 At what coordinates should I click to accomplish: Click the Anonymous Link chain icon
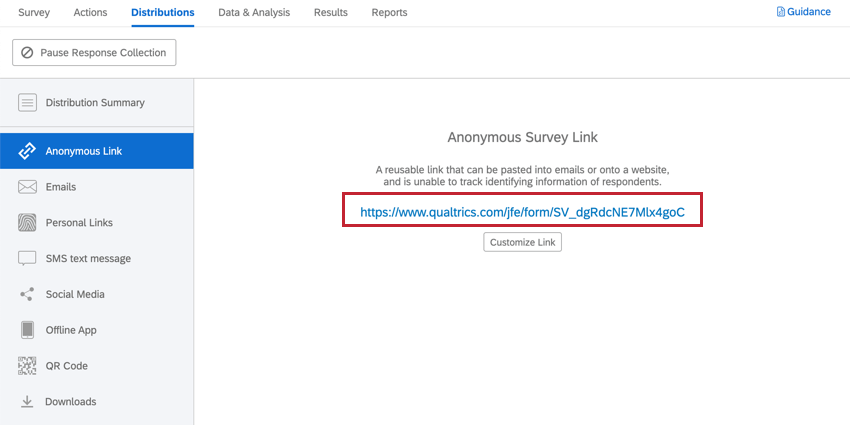pos(27,151)
